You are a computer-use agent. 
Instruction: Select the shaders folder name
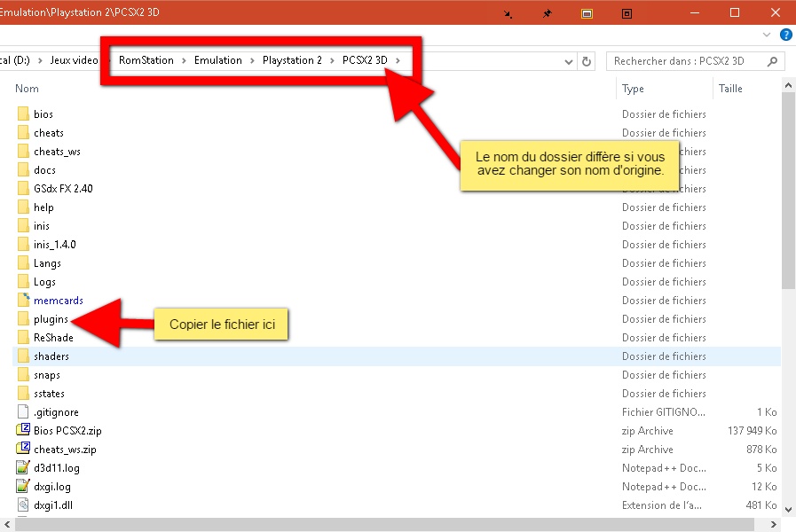point(51,356)
